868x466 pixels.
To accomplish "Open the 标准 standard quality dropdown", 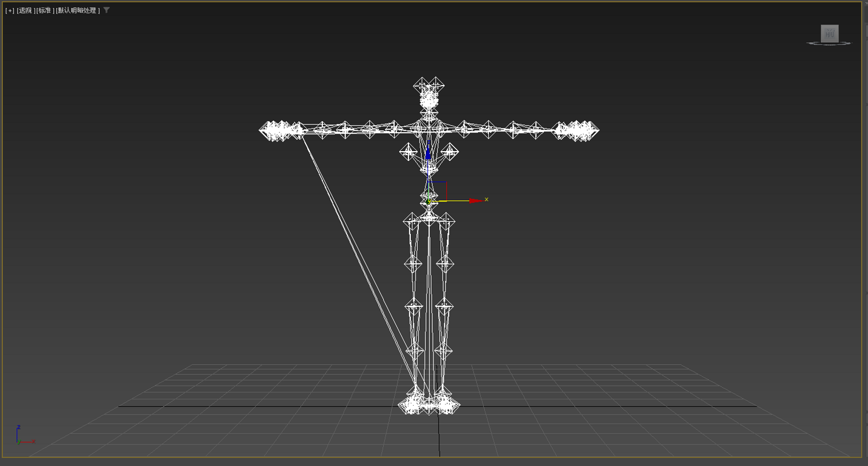I will [45, 10].
